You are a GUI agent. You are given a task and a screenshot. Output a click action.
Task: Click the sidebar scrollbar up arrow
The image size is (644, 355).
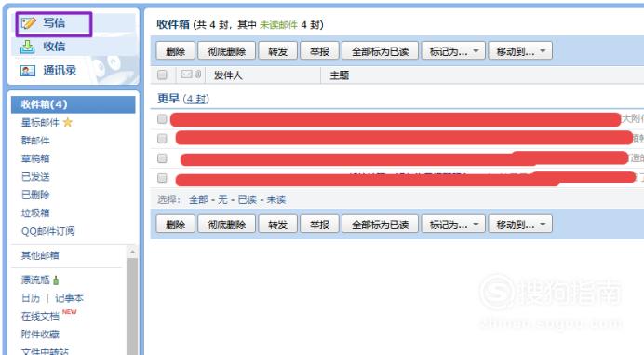pos(132,252)
